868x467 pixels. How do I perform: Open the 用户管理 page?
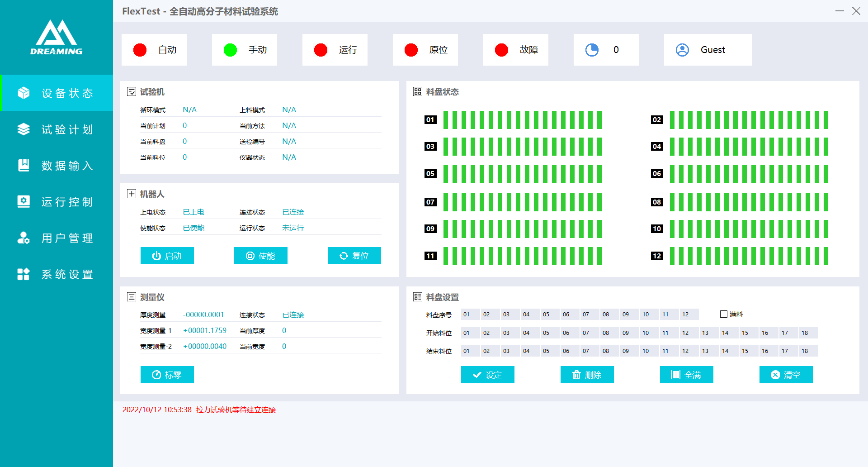(x=57, y=238)
